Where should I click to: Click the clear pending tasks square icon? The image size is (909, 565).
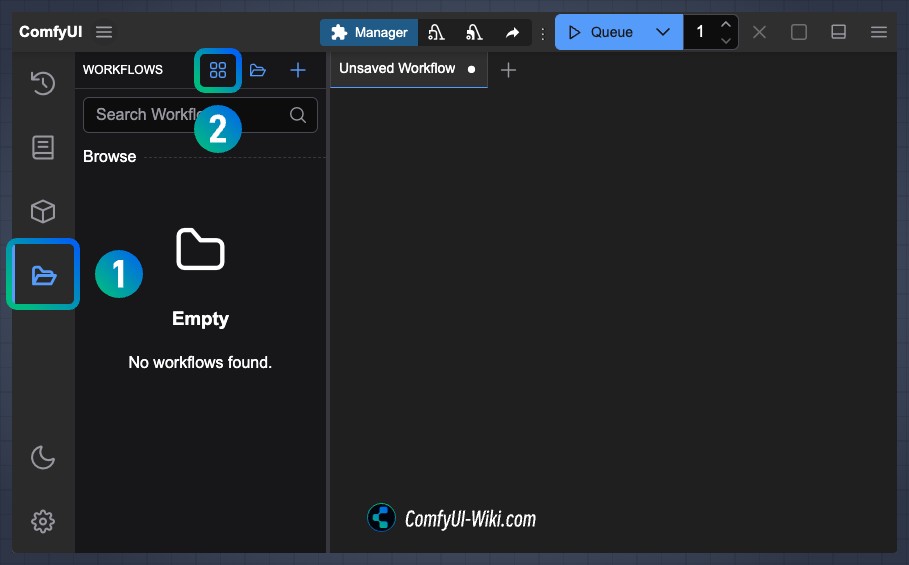(x=799, y=32)
